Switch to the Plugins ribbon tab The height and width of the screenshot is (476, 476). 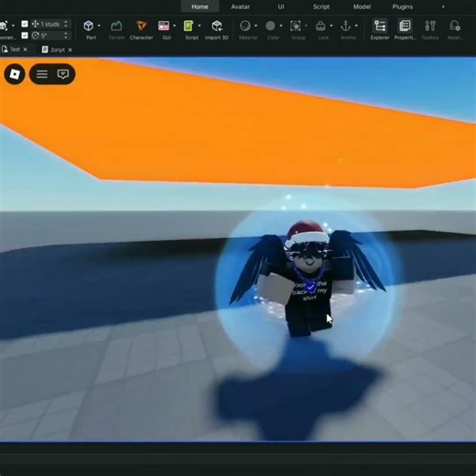click(403, 6)
